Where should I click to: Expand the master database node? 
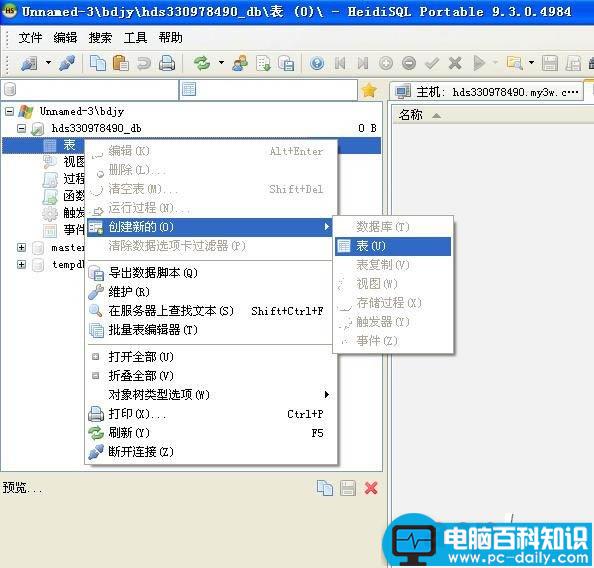click(x=22, y=247)
